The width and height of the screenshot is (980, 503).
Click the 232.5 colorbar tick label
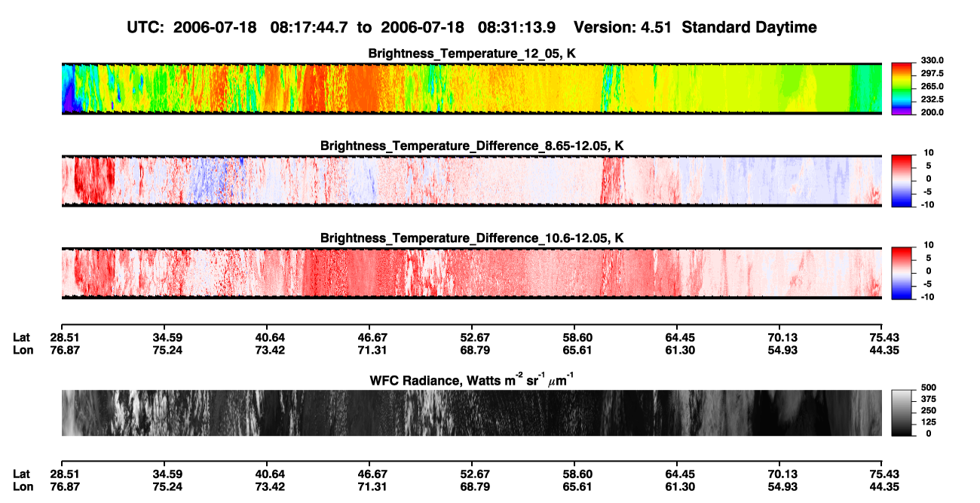[933, 100]
